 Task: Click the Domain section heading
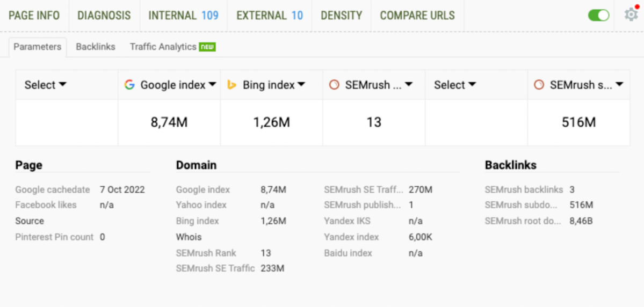[x=197, y=165]
